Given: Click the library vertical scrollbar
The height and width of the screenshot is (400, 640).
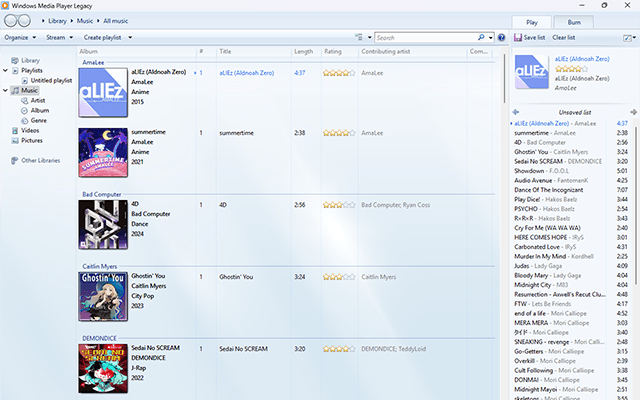Looking at the screenshot, I should 504,78.
